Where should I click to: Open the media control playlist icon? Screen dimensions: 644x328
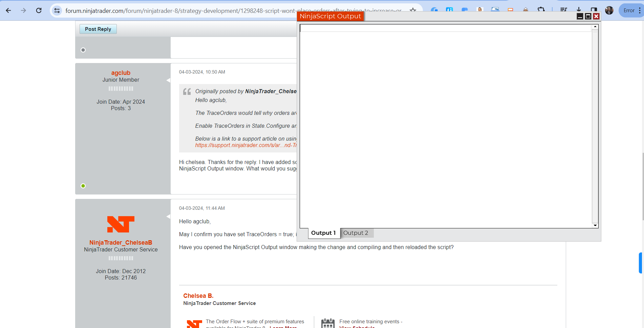point(563,10)
